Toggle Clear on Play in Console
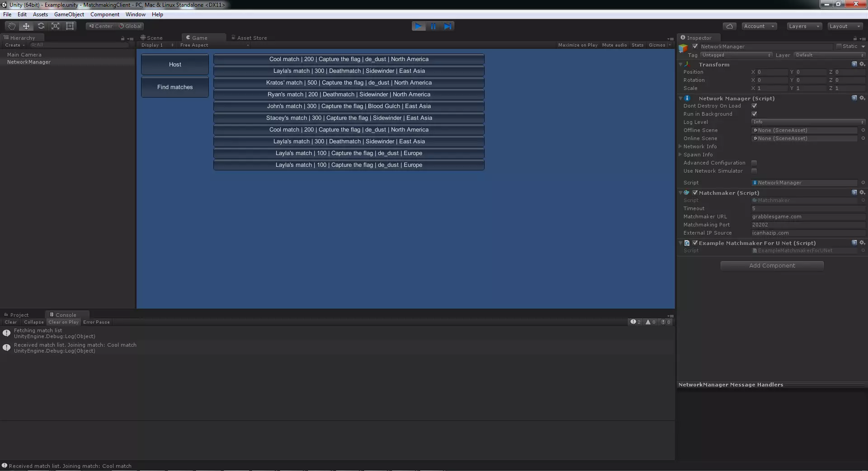 coord(63,322)
